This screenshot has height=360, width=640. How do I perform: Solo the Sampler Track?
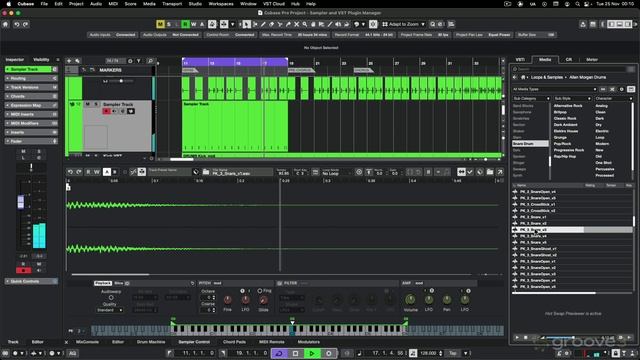tap(96, 104)
